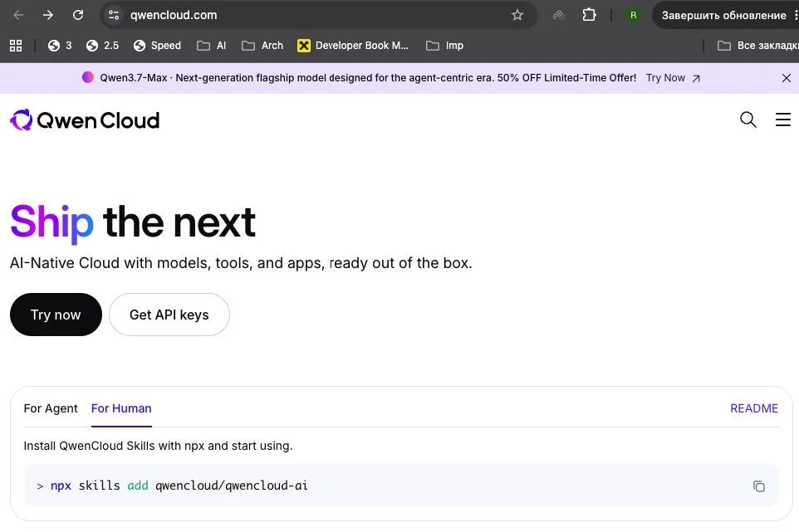Click the Try now button
799x532 pixels.
click(x=56, y=315)
